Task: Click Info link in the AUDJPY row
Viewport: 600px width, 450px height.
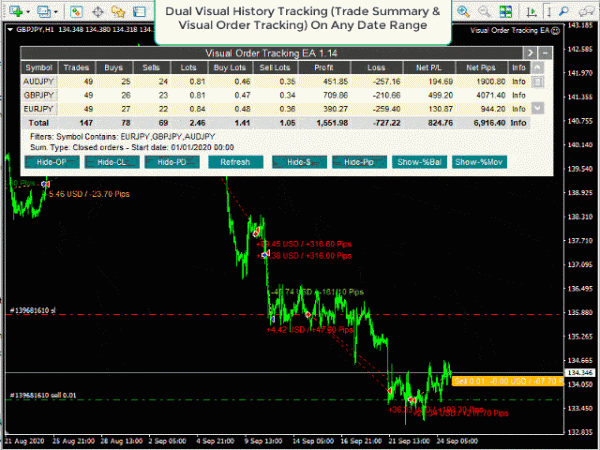Action: 518,82
